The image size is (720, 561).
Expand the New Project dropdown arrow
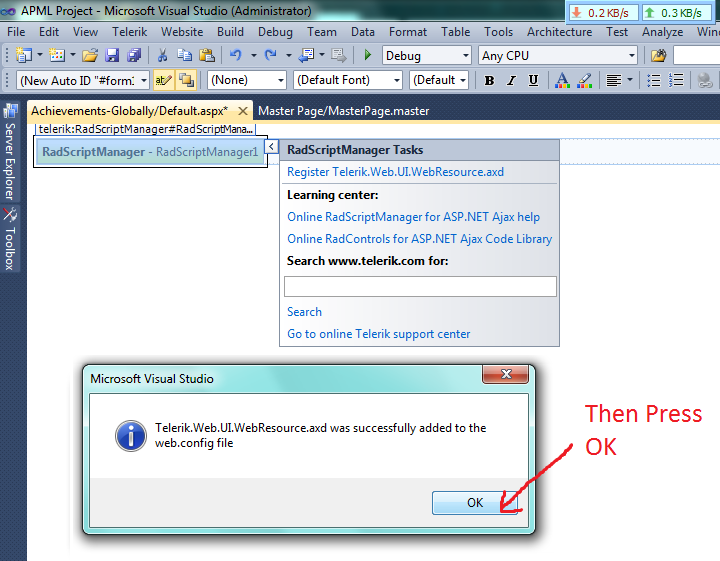(x=40, y=56)
